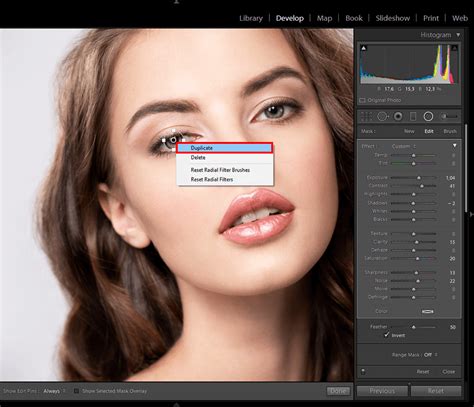474x407 pixels.
Task: Collapse the right panel with edge arrow
Action: (x=471, y=214)
